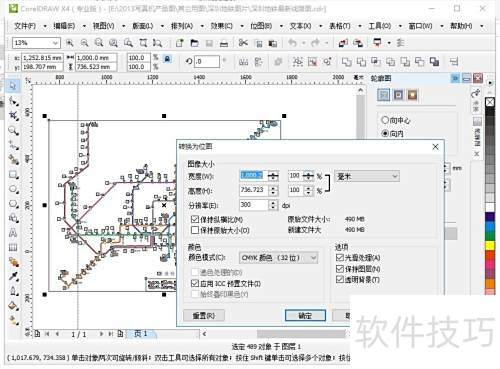Enable 保持原始大小 checkbox

195,230
